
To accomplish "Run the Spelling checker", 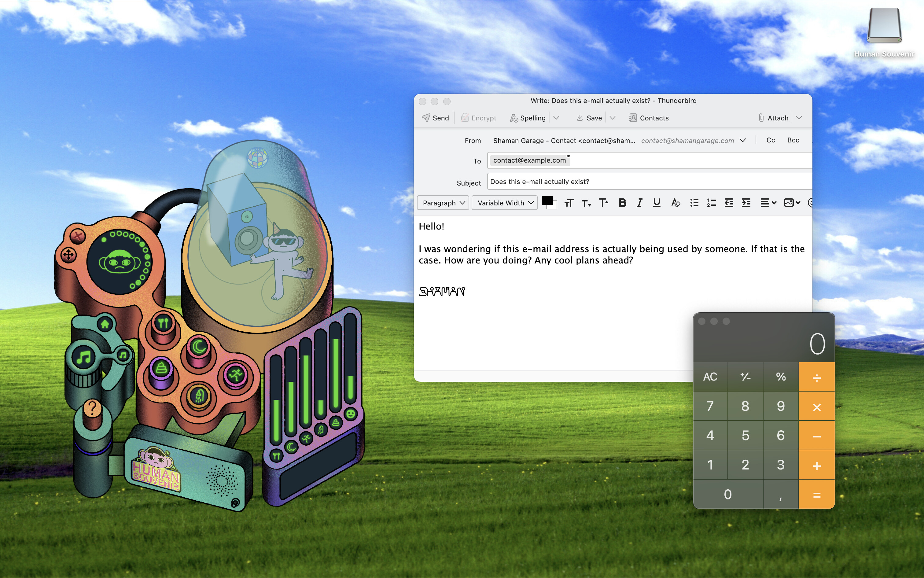I will click(528, 118).
